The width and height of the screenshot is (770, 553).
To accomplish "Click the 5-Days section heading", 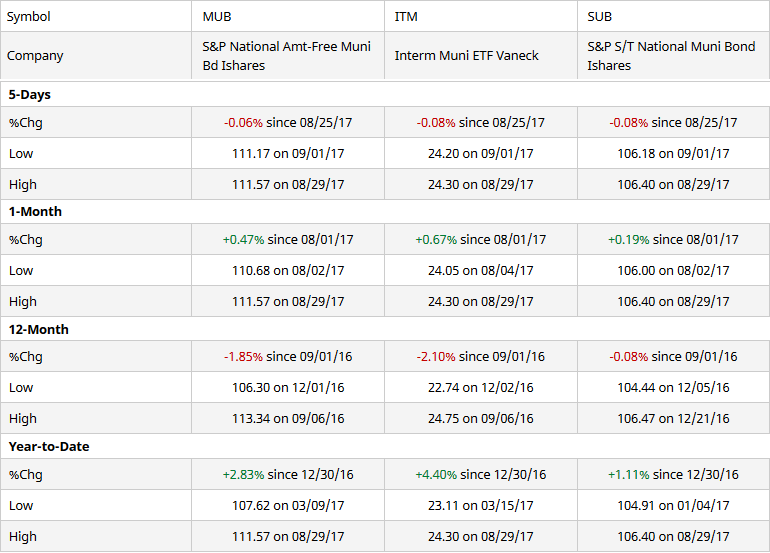I will coord(29,94).
